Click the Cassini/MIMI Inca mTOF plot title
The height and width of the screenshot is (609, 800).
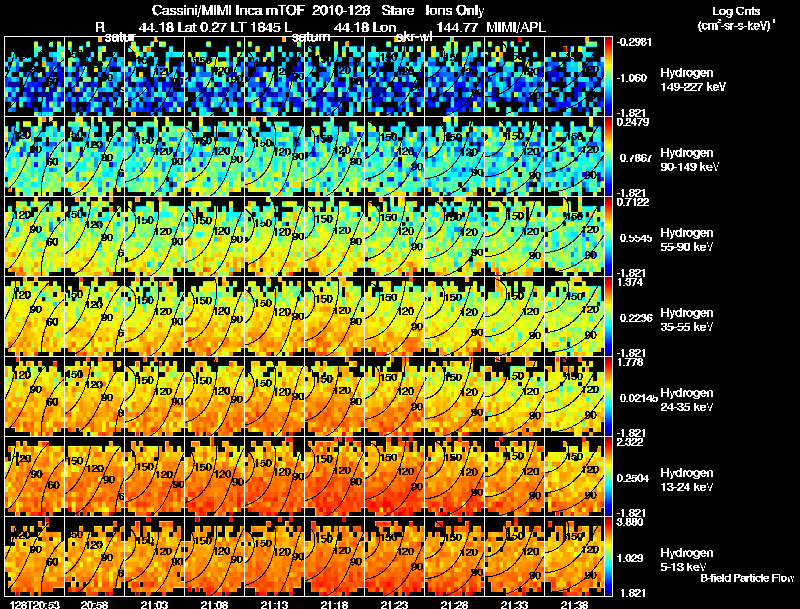pos(318,11)
